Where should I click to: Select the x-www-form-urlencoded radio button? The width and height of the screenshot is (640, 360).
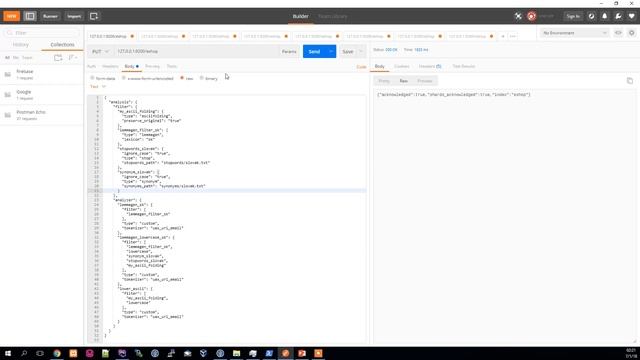pos(123,78)
